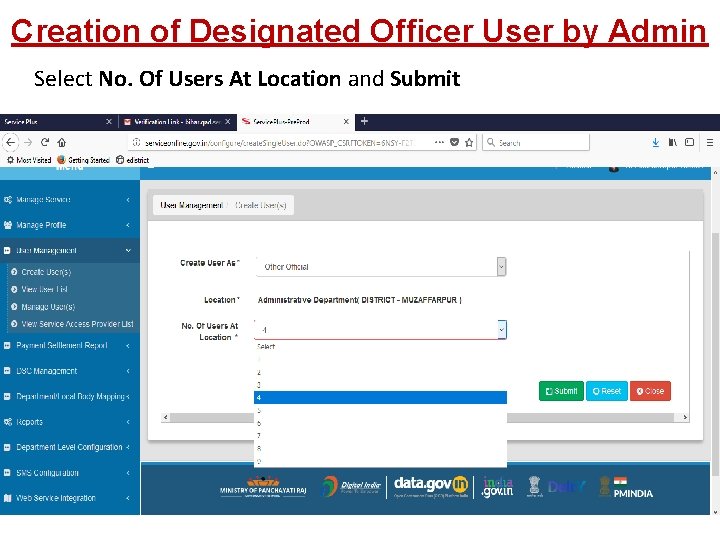Close the ServicePlus-PreProd tab
This screenshot has width=720, height=540.
tap(346, 122)
